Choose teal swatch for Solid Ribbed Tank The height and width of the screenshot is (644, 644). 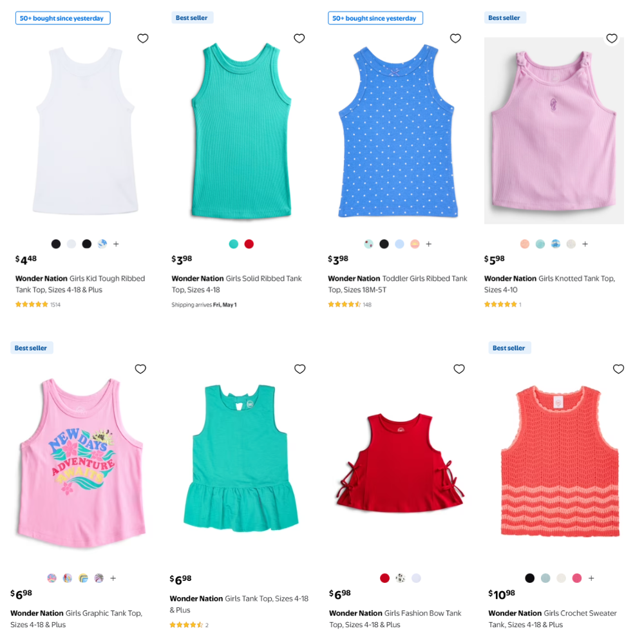234,244
